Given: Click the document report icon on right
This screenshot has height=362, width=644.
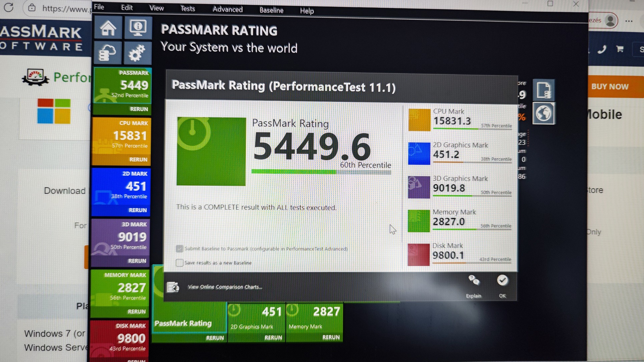Looking at the screenshot, I should click(x=543, y=90).
